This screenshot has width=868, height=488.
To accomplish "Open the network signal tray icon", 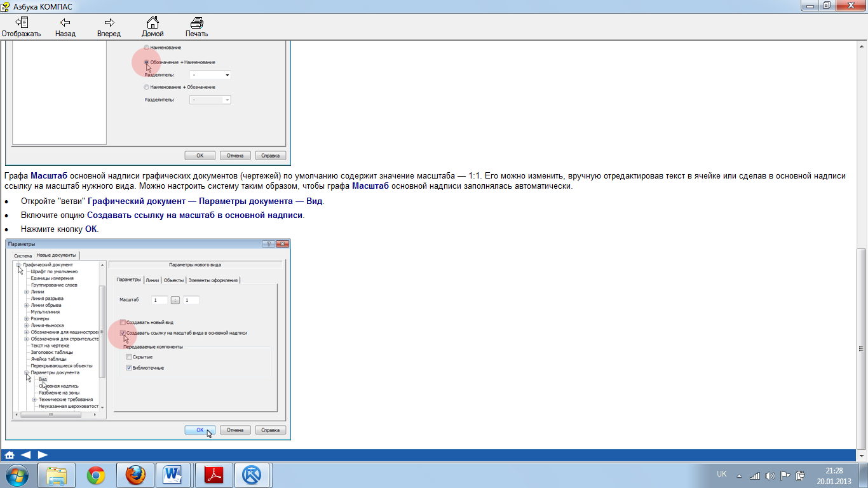I will (x=755, y=475).
